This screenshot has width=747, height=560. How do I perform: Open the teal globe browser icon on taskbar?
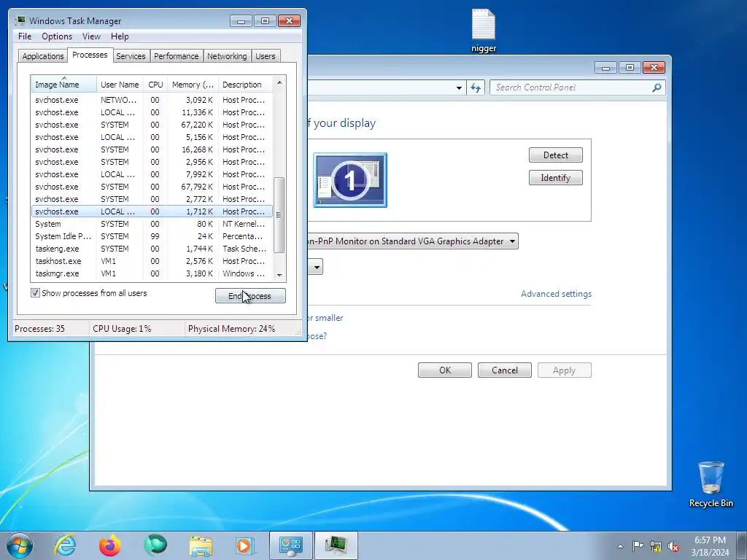coord(155,545)
